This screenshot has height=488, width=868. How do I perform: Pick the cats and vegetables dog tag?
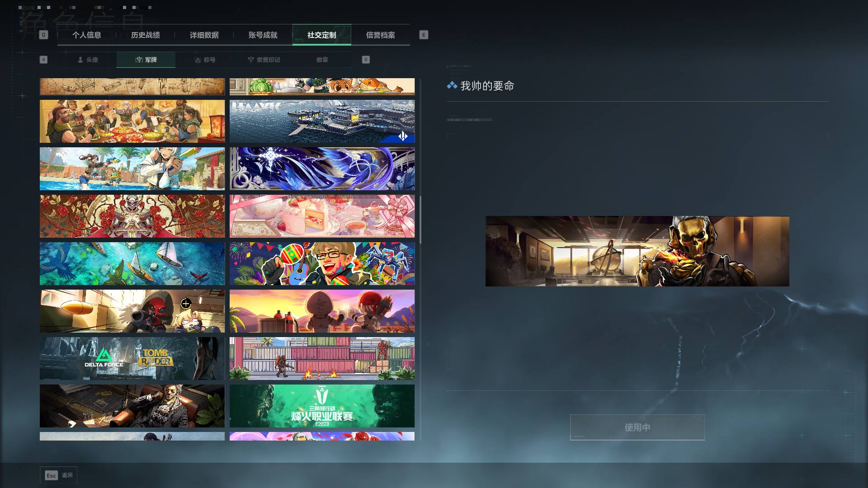(x=322, y=87)
